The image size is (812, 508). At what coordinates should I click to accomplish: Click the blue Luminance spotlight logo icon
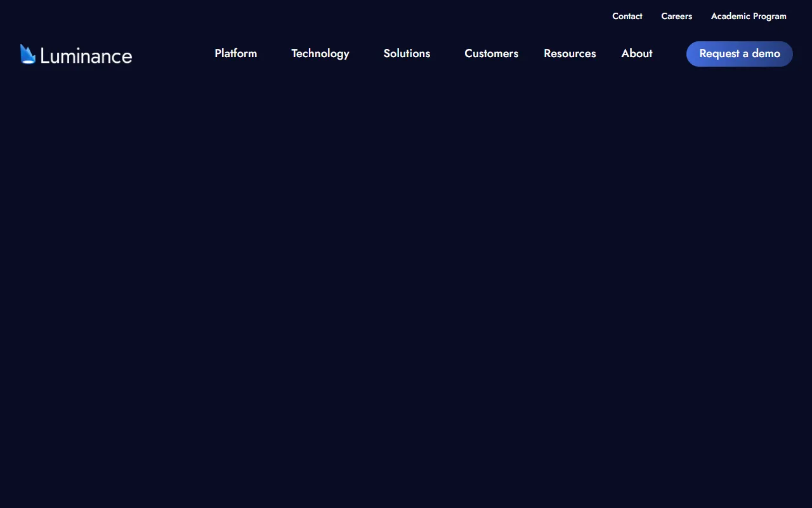click(x=27, y=55)
